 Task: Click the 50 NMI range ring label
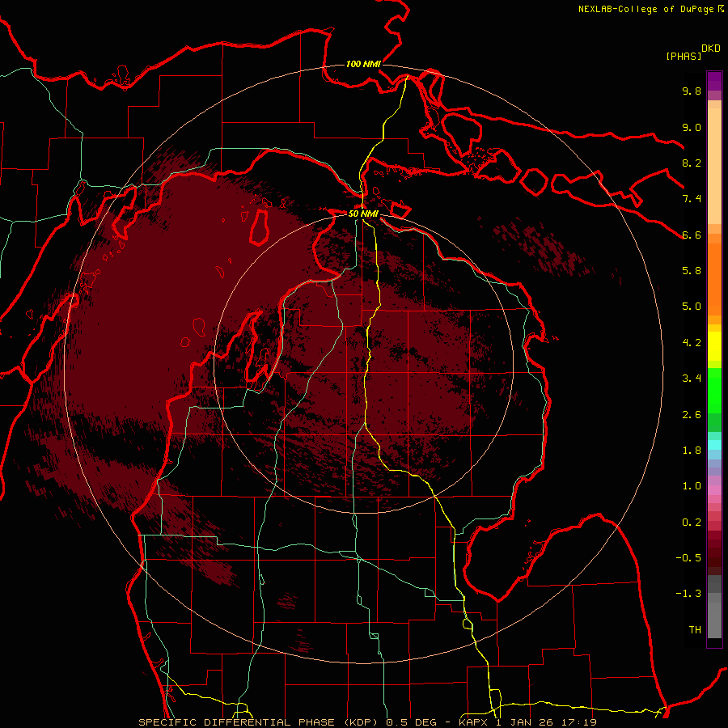(363, 214)
